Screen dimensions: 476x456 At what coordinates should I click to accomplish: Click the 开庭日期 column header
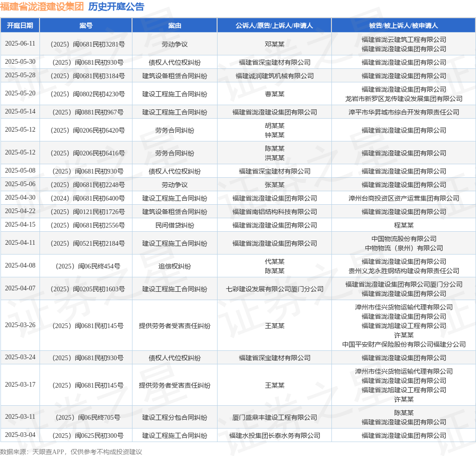point(20,26)
